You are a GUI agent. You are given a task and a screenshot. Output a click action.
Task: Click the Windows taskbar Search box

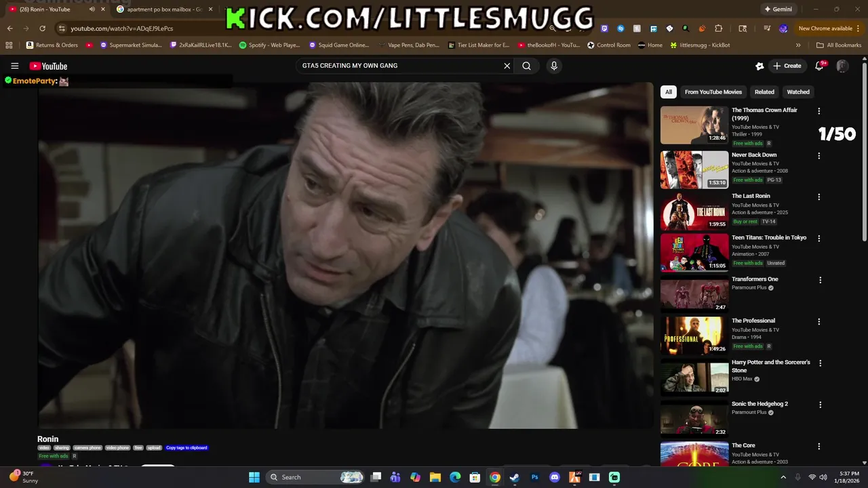(315, 477)
